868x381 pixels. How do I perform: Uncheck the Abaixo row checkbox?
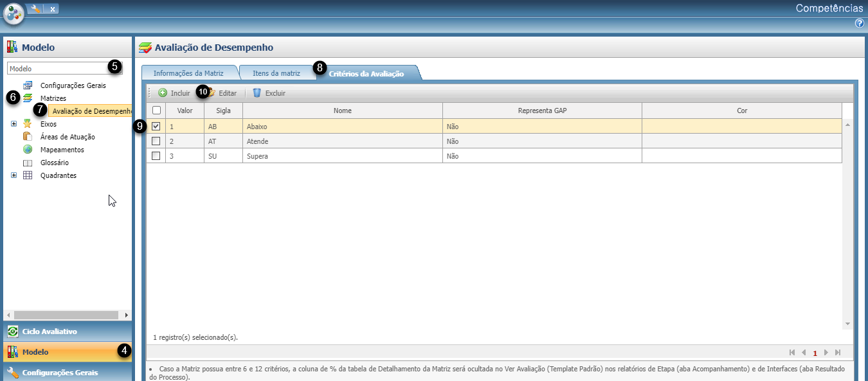click(x=156, y=127)
